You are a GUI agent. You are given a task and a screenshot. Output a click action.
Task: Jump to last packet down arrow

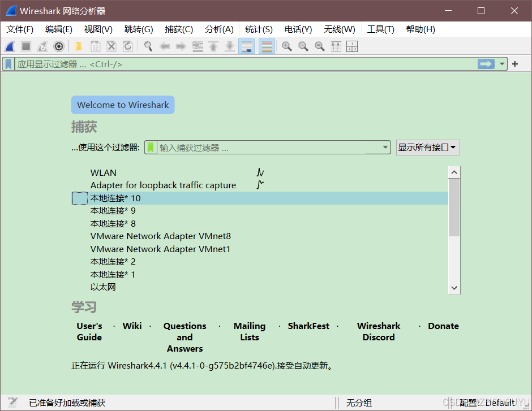230,46
